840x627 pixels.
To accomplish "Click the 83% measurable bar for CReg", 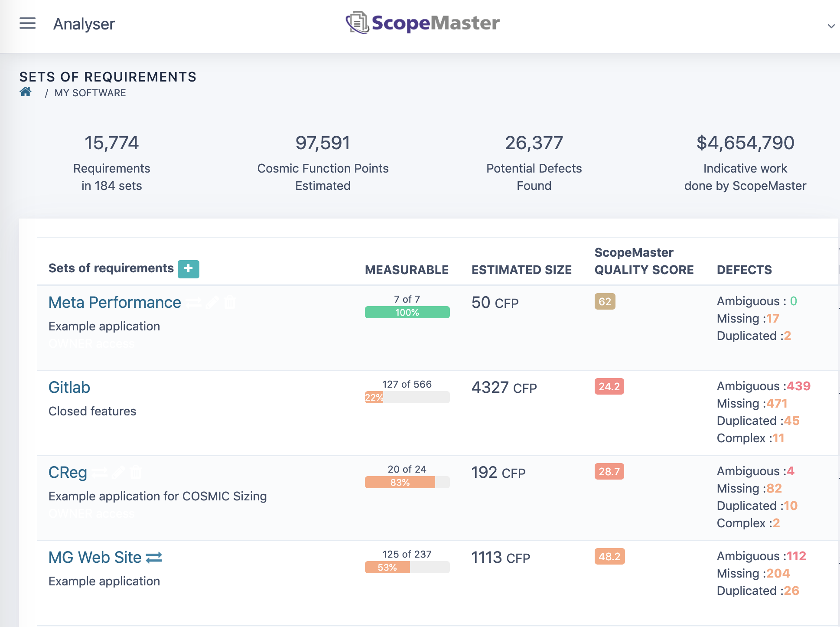I will click(407, 482).
